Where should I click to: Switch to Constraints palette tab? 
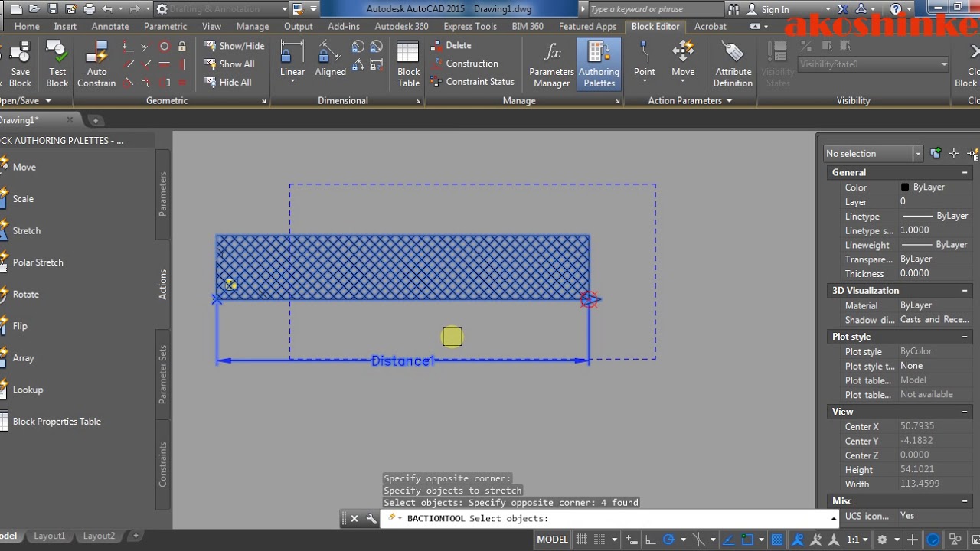162,465
